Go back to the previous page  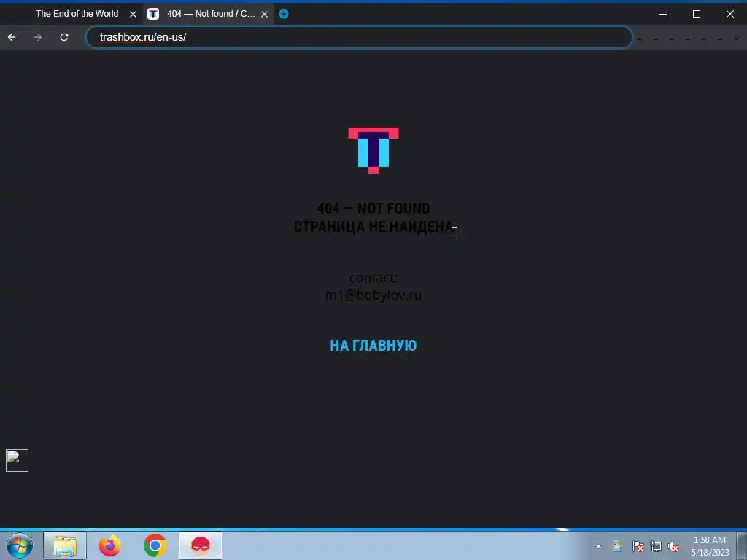point(12,37)
